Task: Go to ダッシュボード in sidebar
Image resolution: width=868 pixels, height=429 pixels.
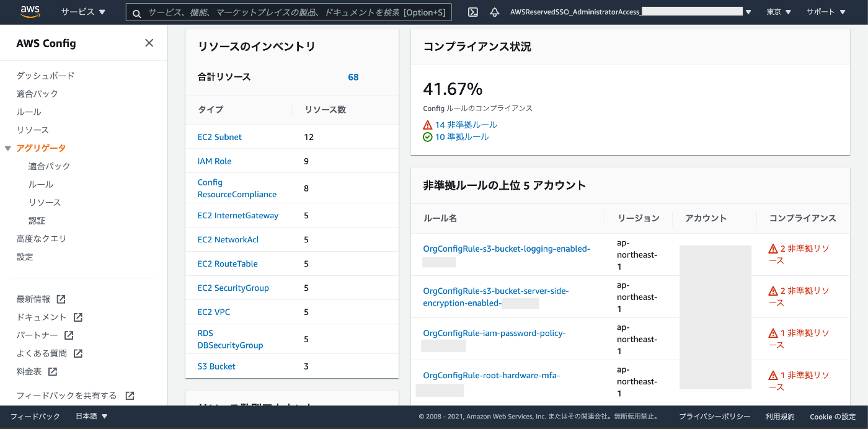Action: [x=45, y=76]
